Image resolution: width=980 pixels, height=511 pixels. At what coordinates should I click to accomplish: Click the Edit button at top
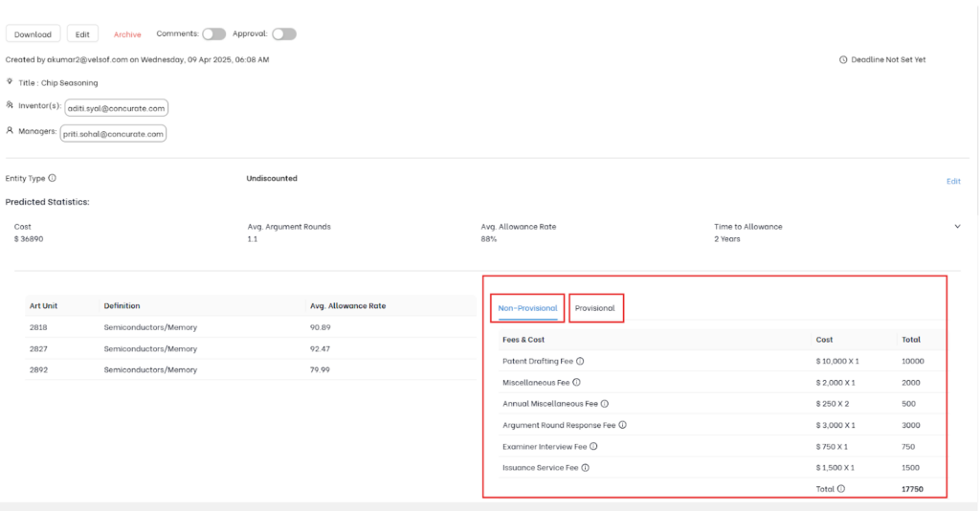pos(82,34)
